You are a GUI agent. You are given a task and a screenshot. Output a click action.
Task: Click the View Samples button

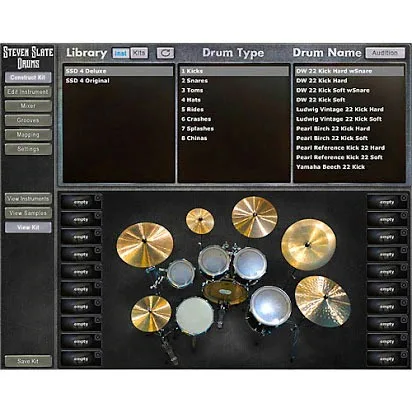click(28, 213)
